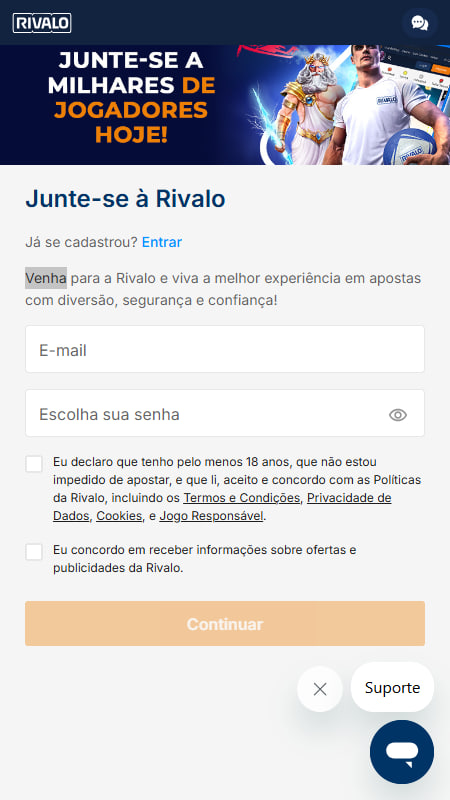
Task: Toggle password visibility eye icon
Action: (398, 415)
